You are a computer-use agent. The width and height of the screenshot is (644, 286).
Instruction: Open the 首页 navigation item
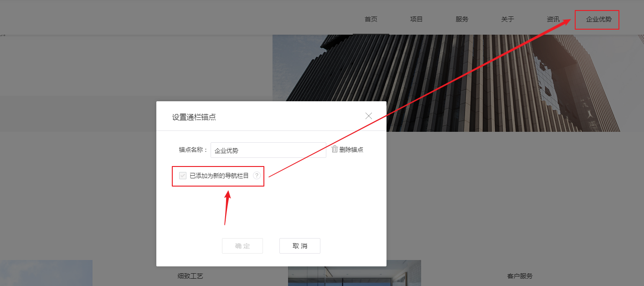coord(371,19)
